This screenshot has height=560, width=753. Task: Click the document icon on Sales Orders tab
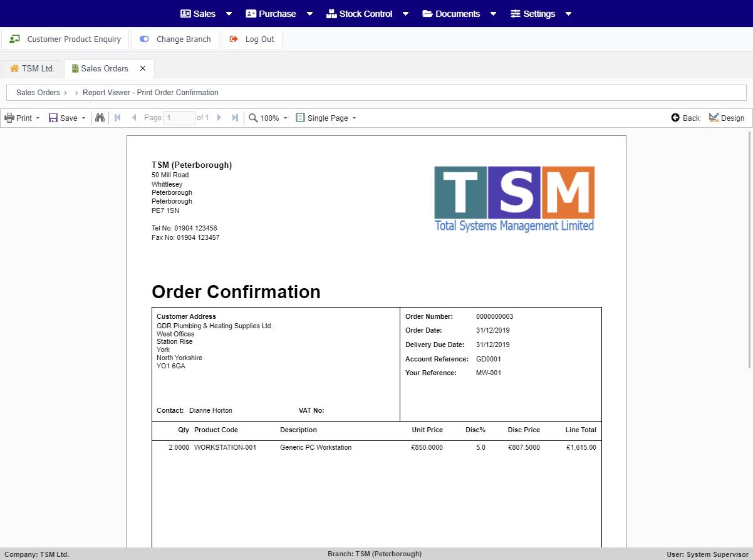[x=75, y=69]
